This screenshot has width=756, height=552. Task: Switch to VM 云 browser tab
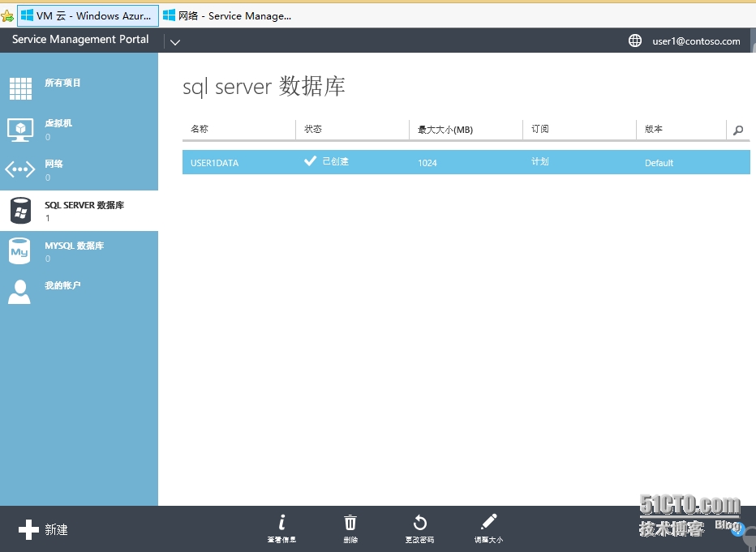click(x=88, y=16)
